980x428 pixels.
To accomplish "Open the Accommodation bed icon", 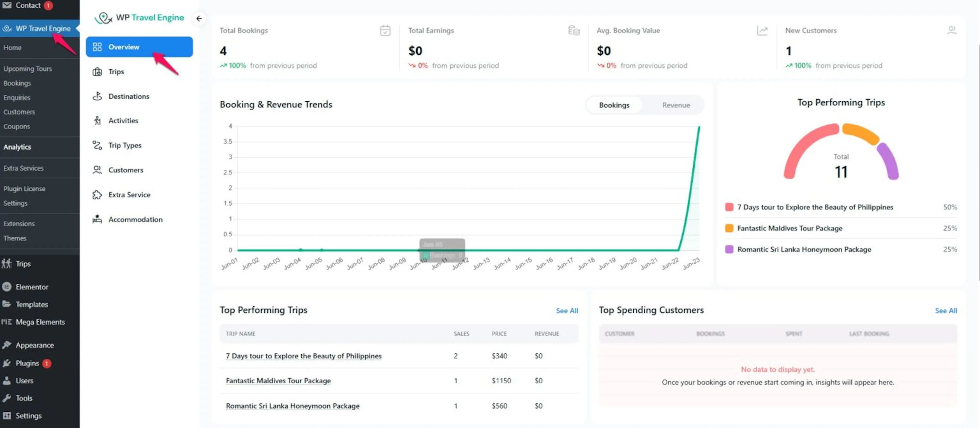I will tap(97, 219).
